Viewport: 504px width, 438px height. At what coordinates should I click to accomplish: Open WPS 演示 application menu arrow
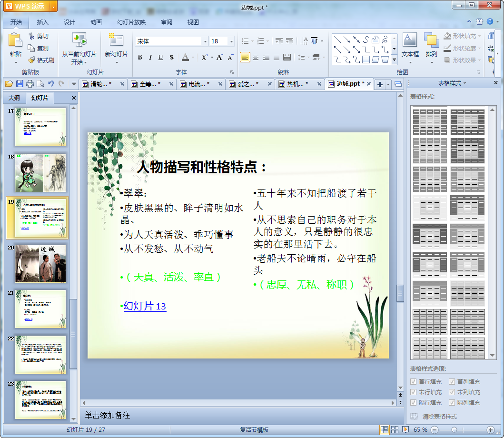[53, 6]
